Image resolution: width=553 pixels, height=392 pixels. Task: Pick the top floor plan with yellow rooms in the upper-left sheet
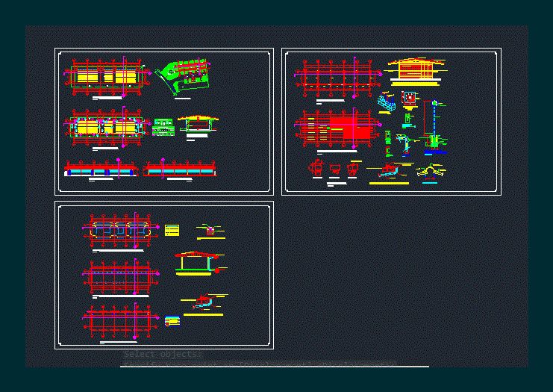tap(106, 77)
